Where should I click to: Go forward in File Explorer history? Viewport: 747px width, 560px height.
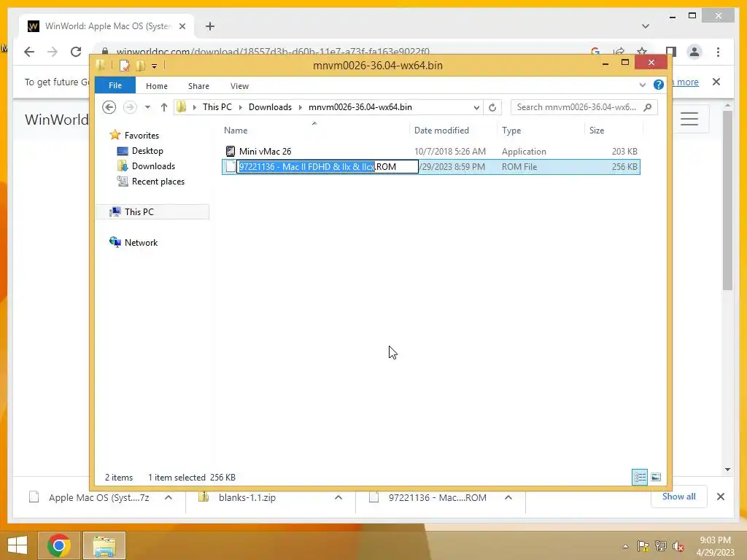[x=130, y=107]
